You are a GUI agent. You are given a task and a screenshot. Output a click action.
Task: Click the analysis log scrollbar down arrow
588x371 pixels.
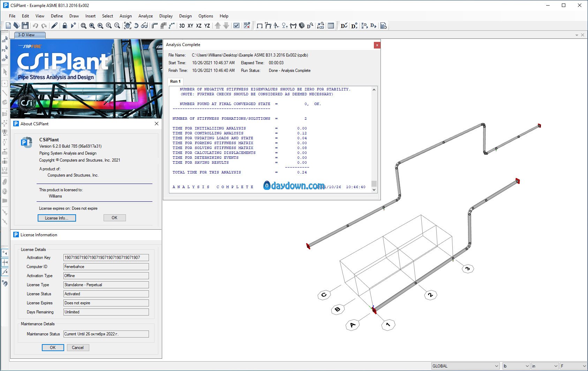[374, 190]
